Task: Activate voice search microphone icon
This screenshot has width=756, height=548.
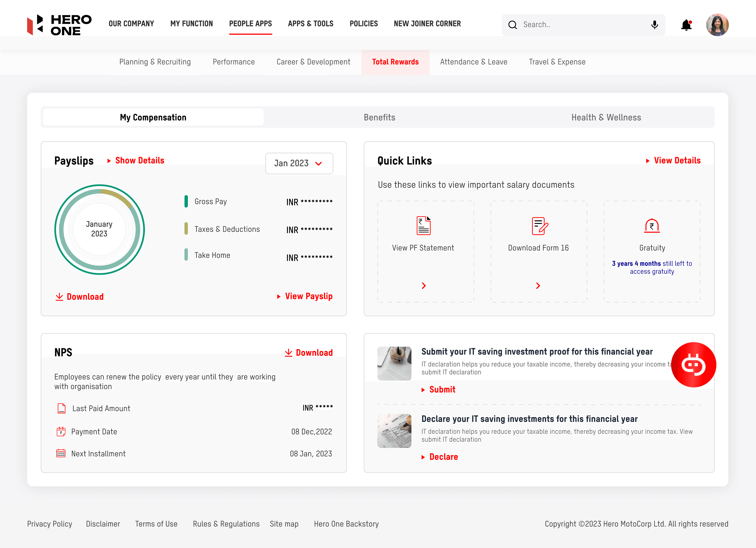Action: 654,25
